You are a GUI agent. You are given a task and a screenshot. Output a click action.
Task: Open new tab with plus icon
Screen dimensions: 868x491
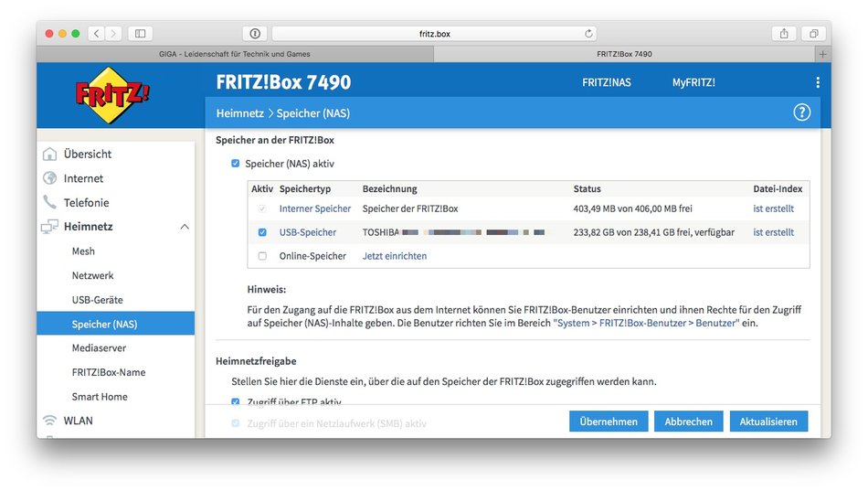click(x=822, y=54)
